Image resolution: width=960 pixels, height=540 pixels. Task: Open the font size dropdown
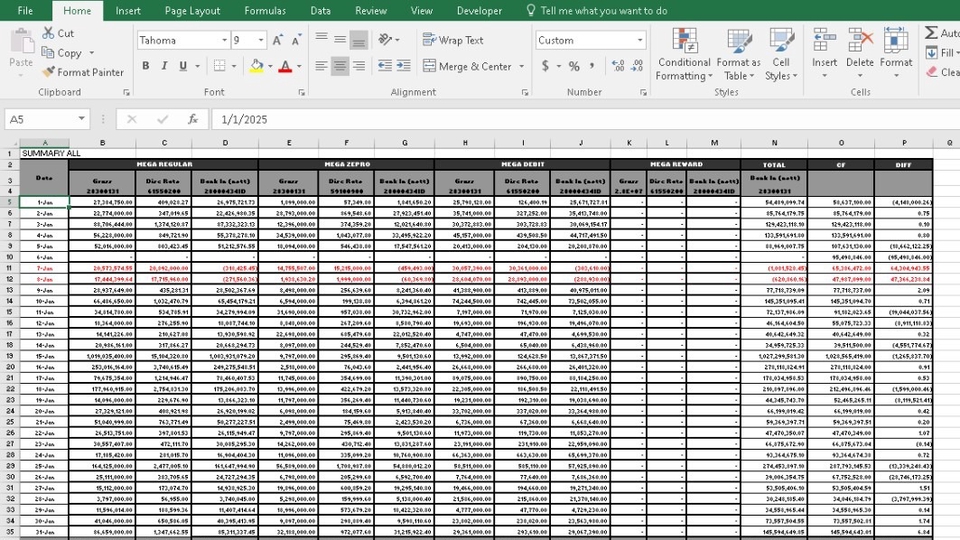[261, 40]
